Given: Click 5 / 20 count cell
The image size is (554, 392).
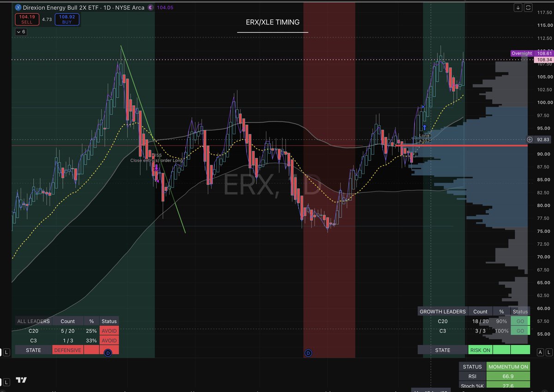Looking at the screenshot, I should click(x=68, y=331).
